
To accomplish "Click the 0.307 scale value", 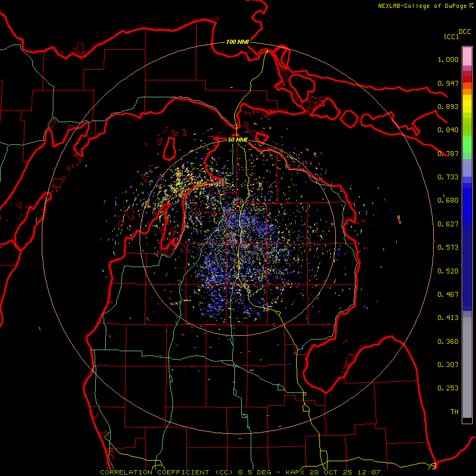I will tap(448, 365).
